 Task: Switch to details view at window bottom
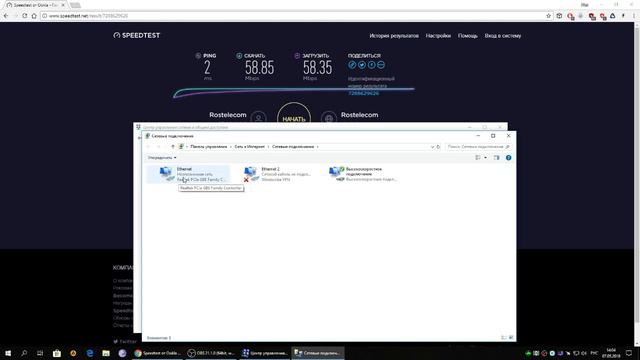coord(504,338)
